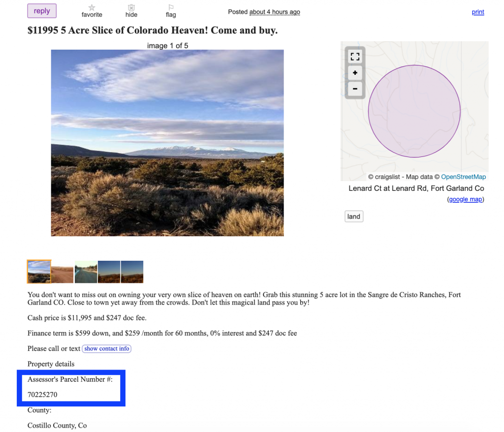Open the google map link

click(466, 199)
